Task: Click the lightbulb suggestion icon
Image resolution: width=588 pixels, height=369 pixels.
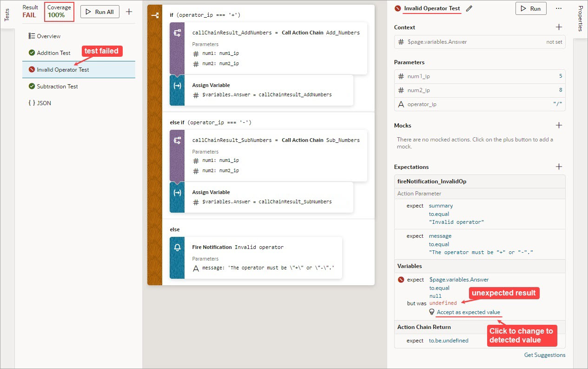Action: [x=432, y=312]
